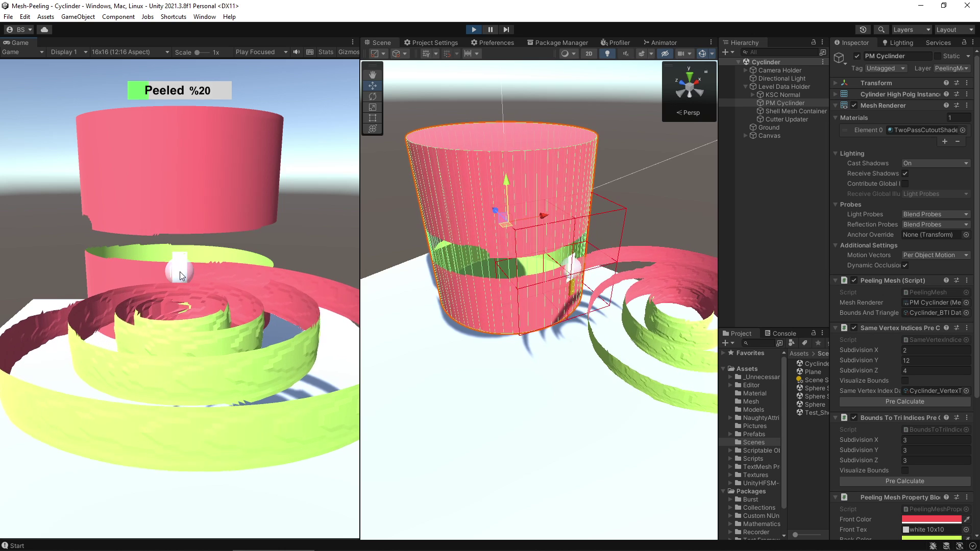The height and width of the screenshot is (551, 980).
Task: Disable the Receive Shadows checkbox
Action: click(x=905, y=173)
